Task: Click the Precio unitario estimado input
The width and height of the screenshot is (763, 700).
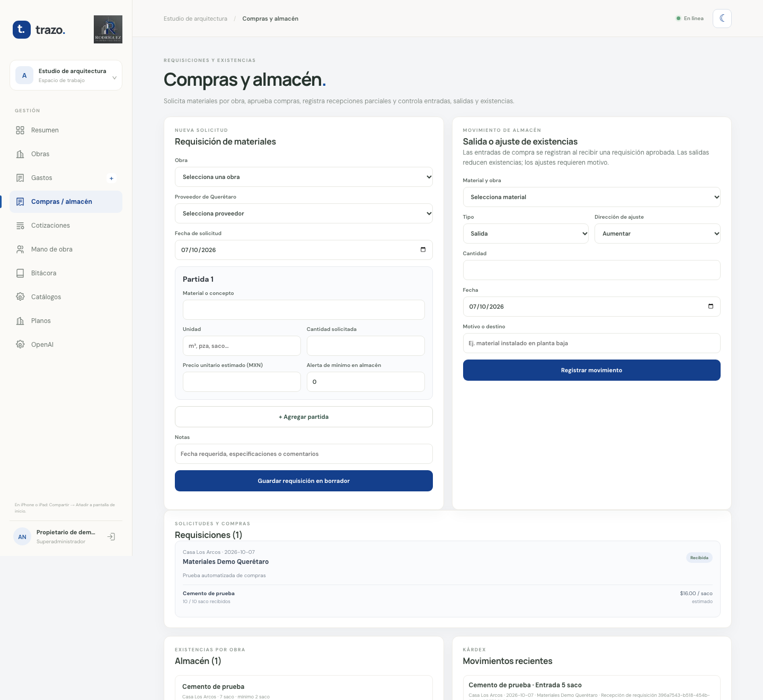Action: 242,382
